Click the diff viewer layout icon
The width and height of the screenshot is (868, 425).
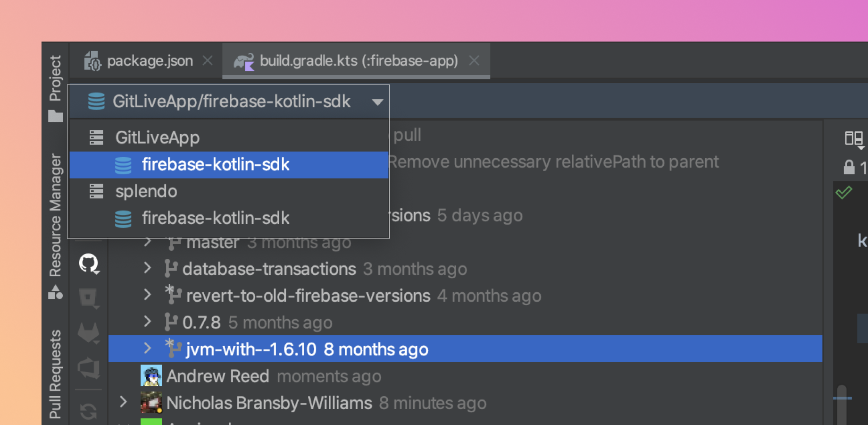[854, 139]
